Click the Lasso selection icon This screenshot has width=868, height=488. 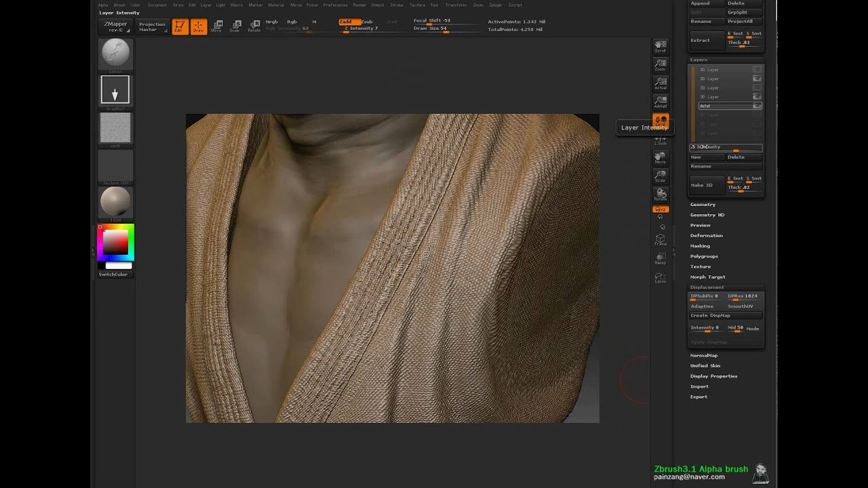tap(660, 277)
